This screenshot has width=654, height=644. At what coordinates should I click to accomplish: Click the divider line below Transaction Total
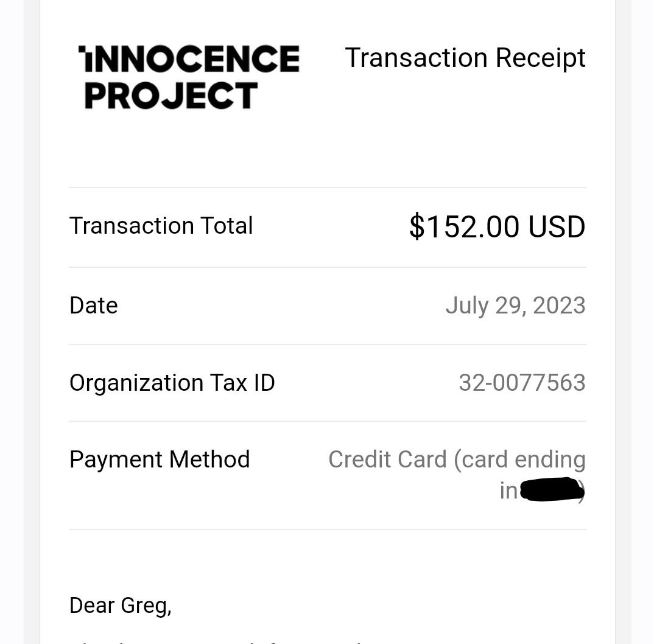point(328,267)
